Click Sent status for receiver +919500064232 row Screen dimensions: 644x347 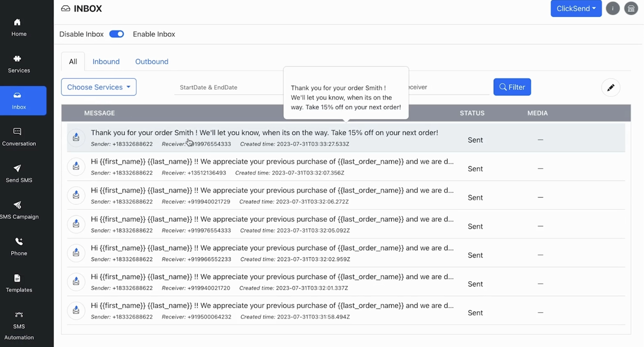(475, 313)
